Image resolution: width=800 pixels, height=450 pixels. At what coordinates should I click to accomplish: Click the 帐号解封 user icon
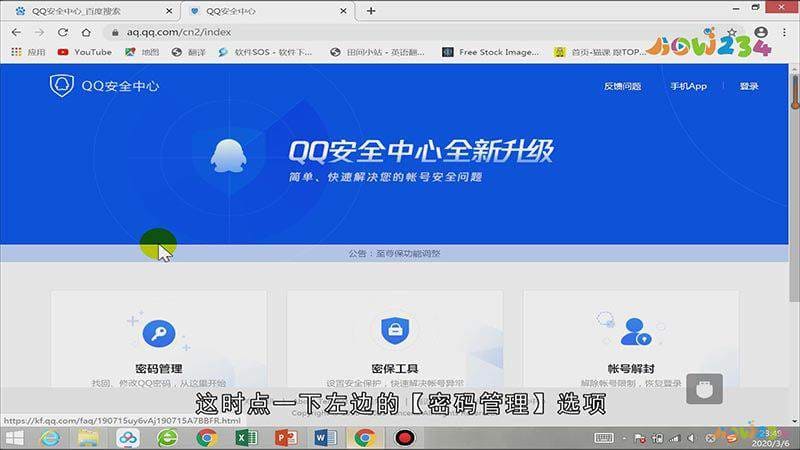[634, 332]
